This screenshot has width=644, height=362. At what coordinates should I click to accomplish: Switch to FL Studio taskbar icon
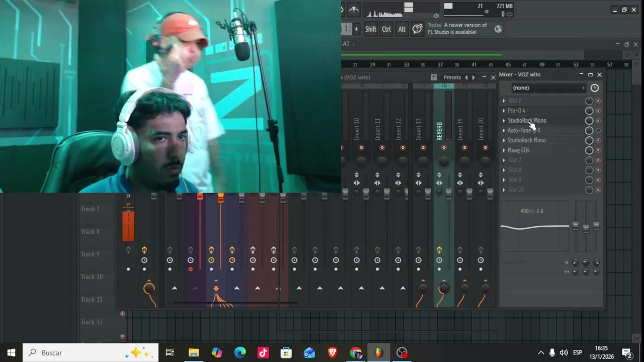[x=379, y=353]
